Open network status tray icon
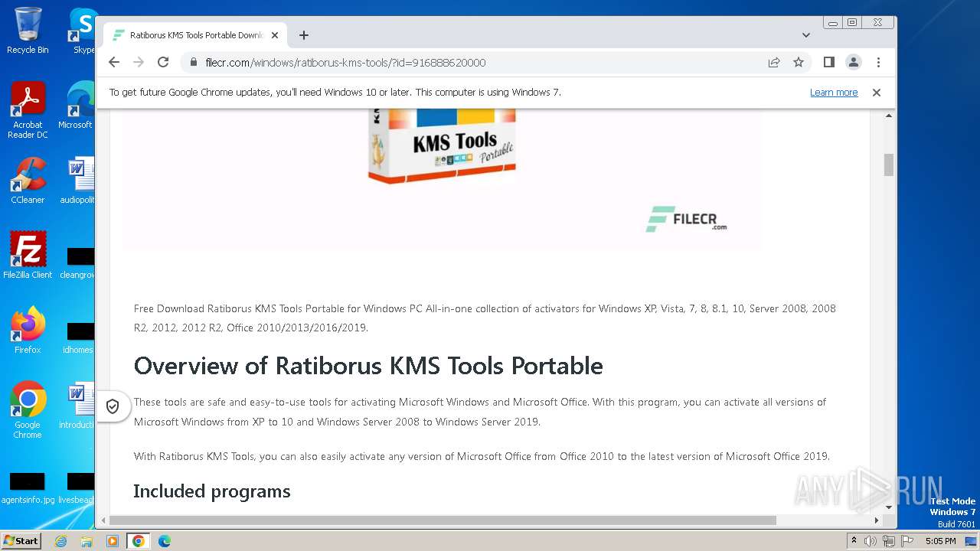980x551 pixels. tap(889, 541)
